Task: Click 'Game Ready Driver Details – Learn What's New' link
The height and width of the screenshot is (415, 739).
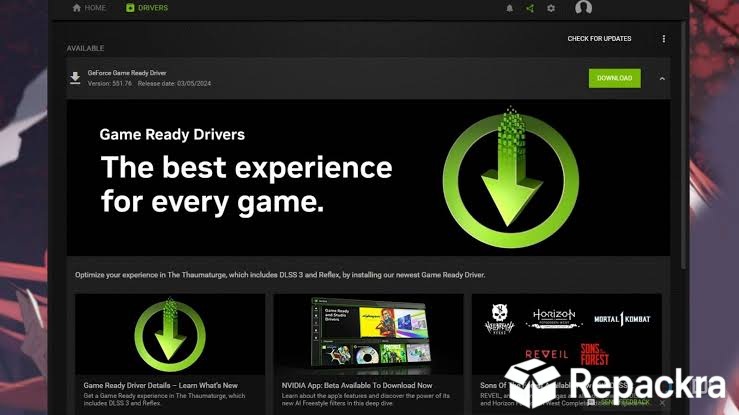Action: pos(161,385)
